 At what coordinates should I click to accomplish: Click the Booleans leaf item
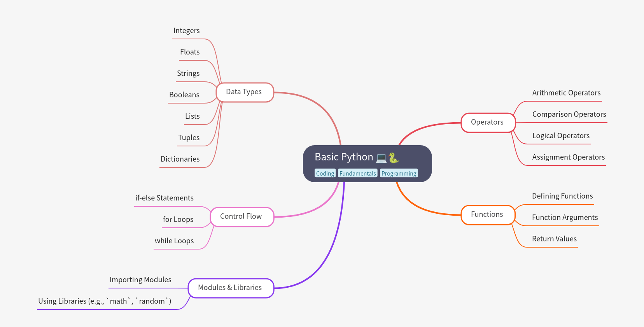(x=184, y=95)
